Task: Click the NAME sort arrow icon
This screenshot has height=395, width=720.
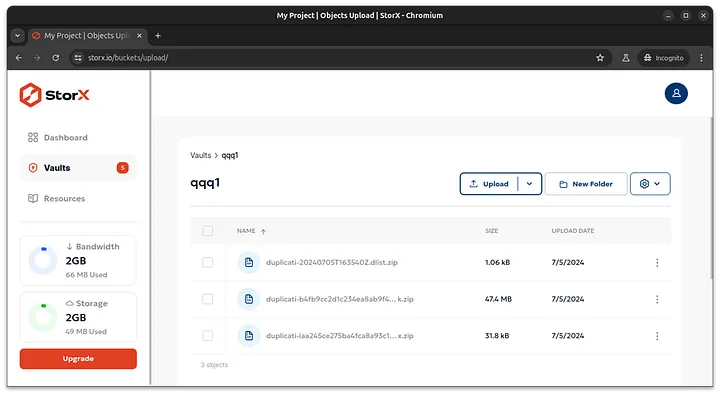Action: tap(264, 231)
